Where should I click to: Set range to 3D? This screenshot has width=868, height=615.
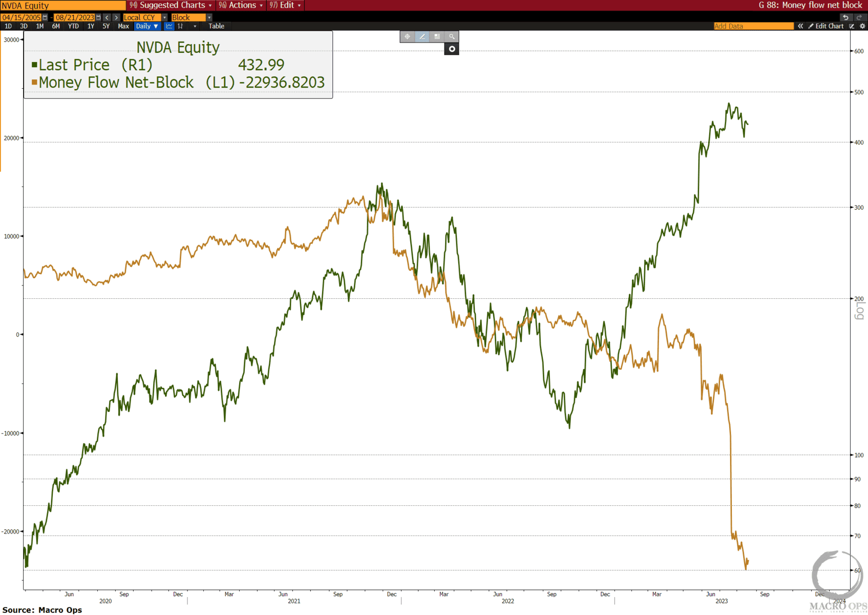click(x=24, y=26)
